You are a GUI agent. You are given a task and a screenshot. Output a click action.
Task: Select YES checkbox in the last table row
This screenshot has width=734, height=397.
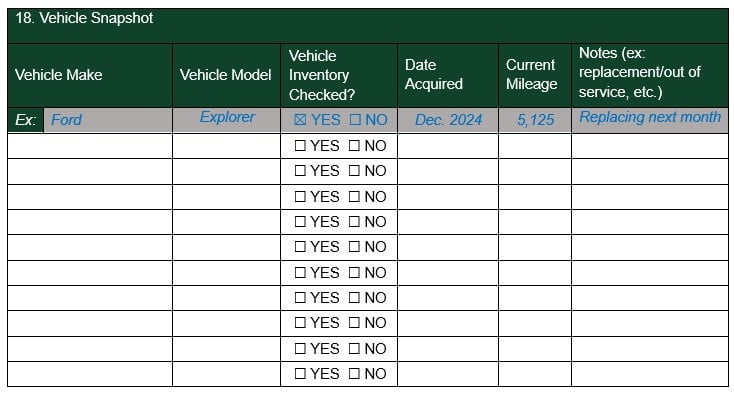click(x=300, y=374)
